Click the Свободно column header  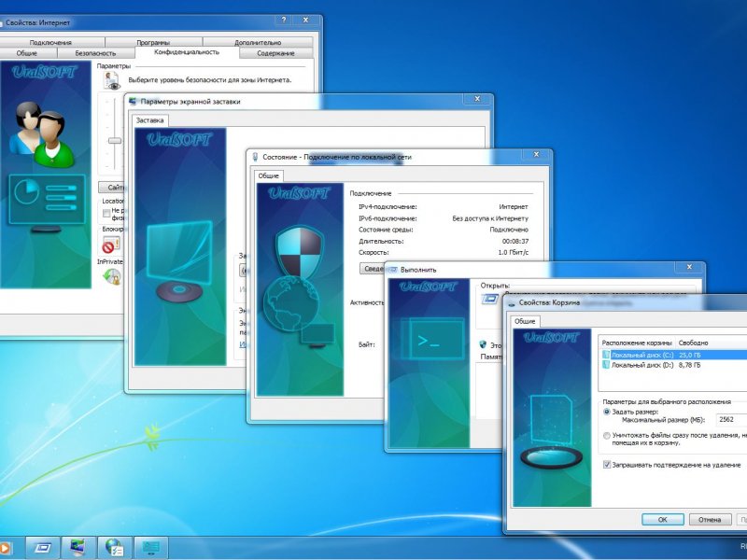pos(693,343)
